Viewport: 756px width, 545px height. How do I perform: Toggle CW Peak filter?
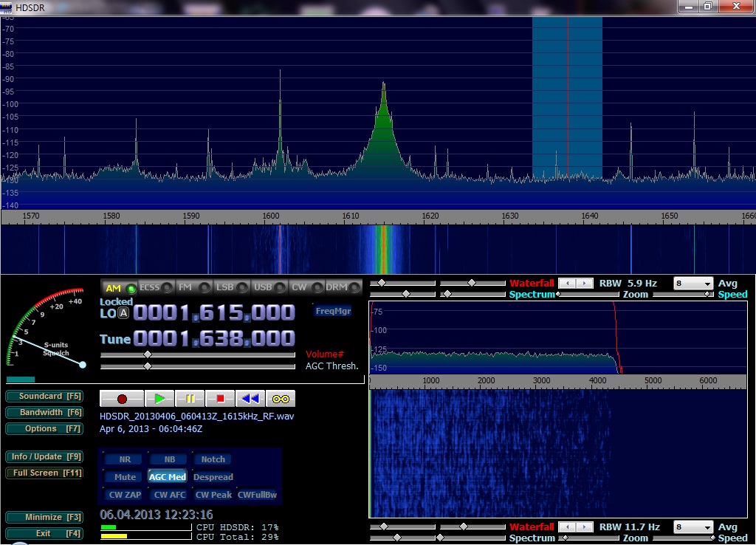213,495
